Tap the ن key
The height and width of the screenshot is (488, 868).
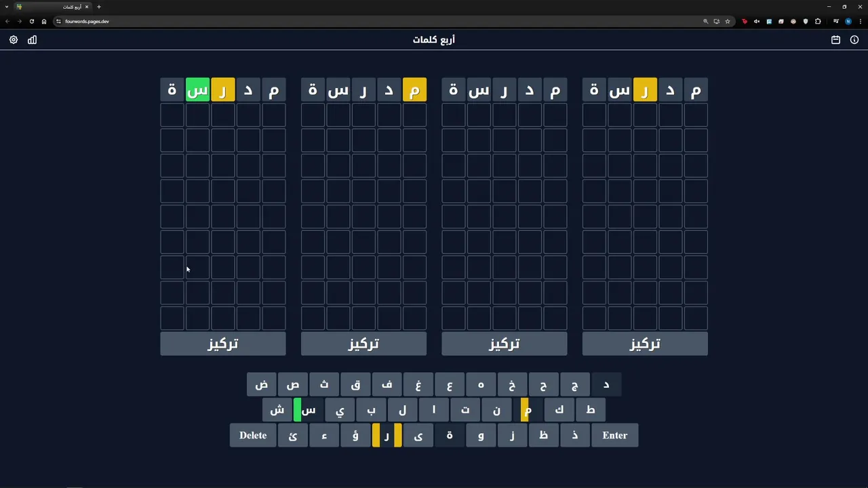496,410
